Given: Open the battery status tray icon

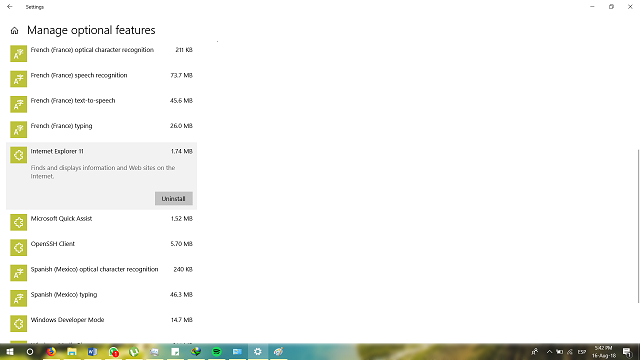Looking at the screenshot, I should coord(560,351).
